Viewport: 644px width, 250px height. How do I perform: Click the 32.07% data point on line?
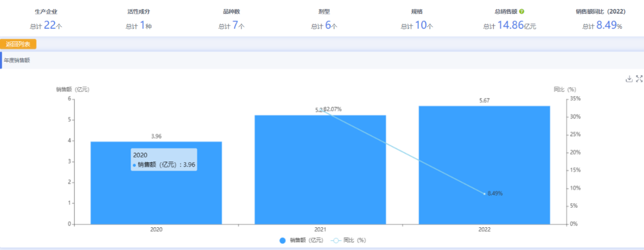coord(322,110)
